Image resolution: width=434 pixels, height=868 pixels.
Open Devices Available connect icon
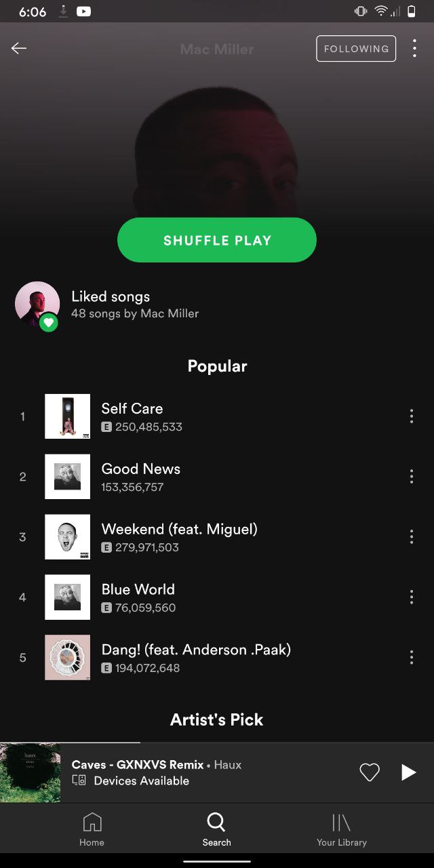pyautogui.click(x=79, y=781)
